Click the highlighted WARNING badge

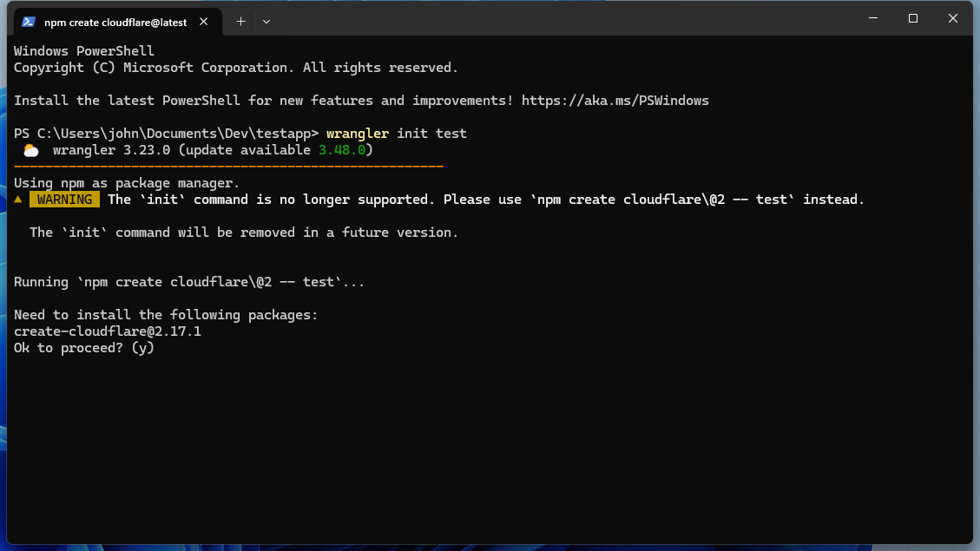point(64,200)
